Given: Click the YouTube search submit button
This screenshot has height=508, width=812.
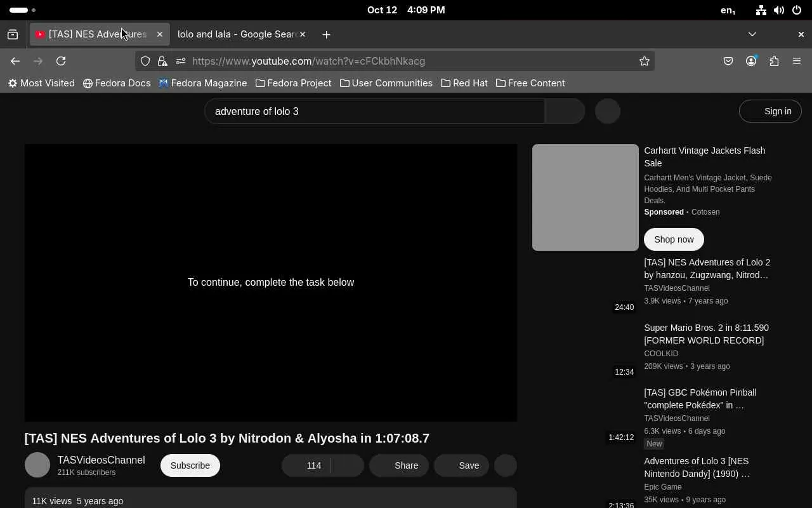Looking at the screenshot, I should point(565,111).
